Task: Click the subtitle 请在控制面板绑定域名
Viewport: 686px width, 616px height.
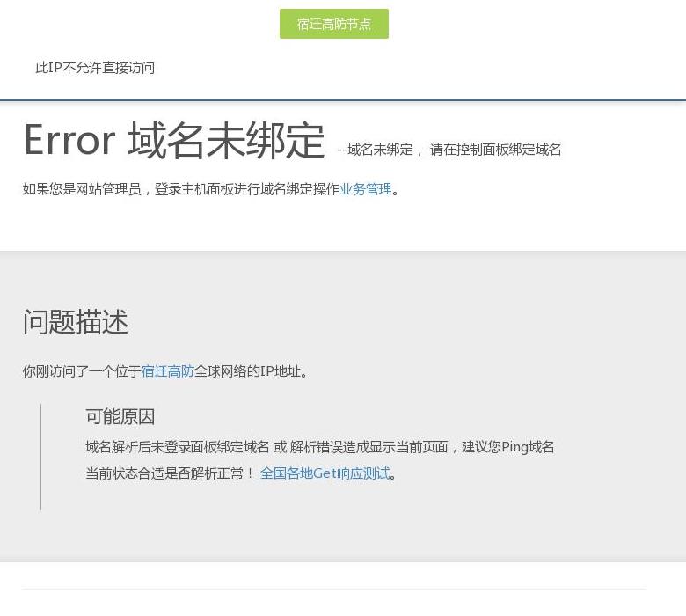Action: click(495, 150)
